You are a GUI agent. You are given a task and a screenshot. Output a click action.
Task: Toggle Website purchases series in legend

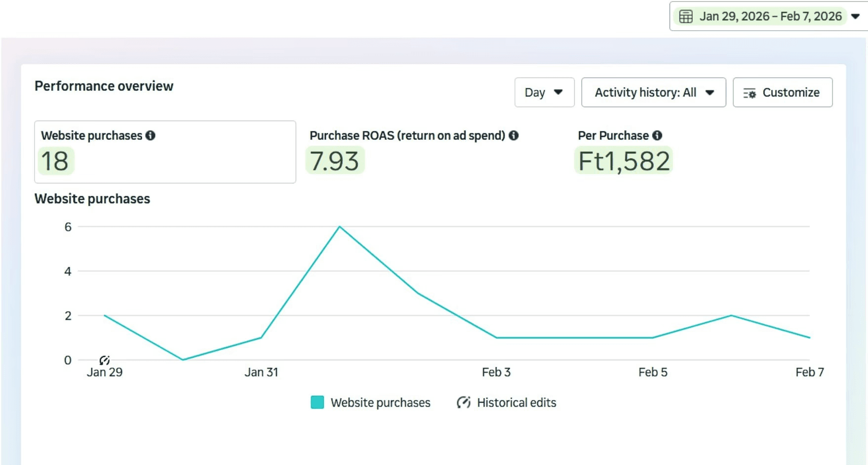click(x=371, y=402)
